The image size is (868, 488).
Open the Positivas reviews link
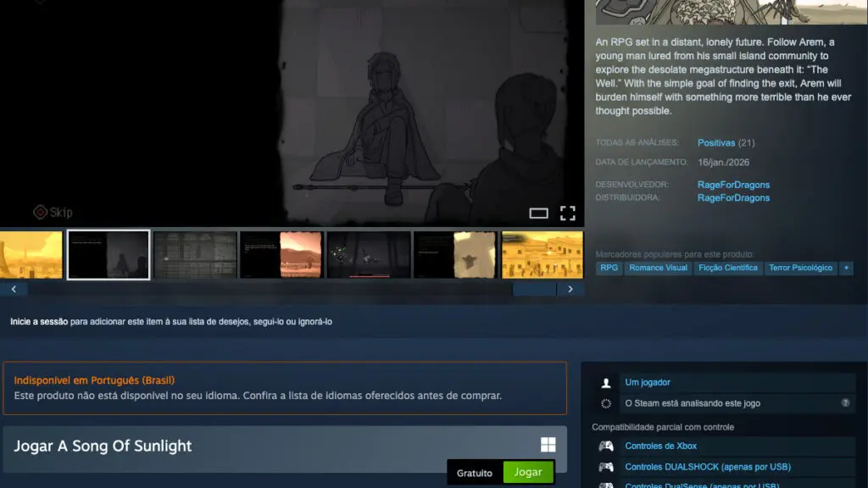pyautogui.click(x=716, y=143)
